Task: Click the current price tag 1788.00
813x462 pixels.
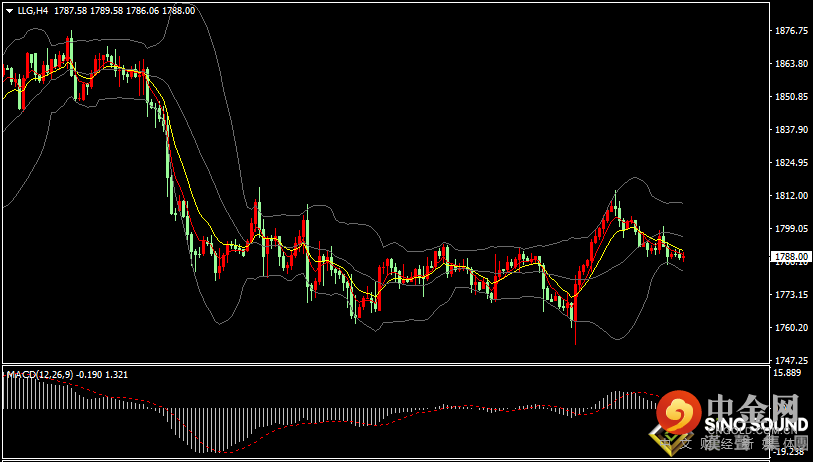Action: (x=790, y=257)
